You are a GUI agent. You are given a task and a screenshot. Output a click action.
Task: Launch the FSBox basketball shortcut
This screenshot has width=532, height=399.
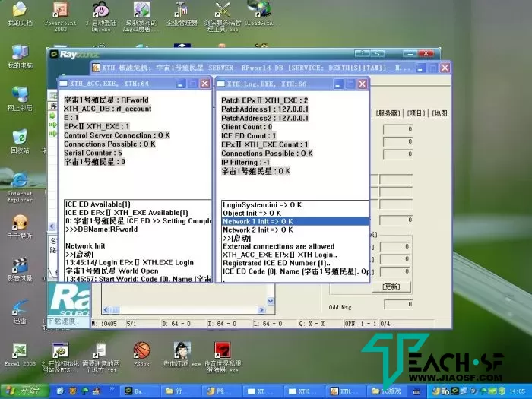click(141, 354)
